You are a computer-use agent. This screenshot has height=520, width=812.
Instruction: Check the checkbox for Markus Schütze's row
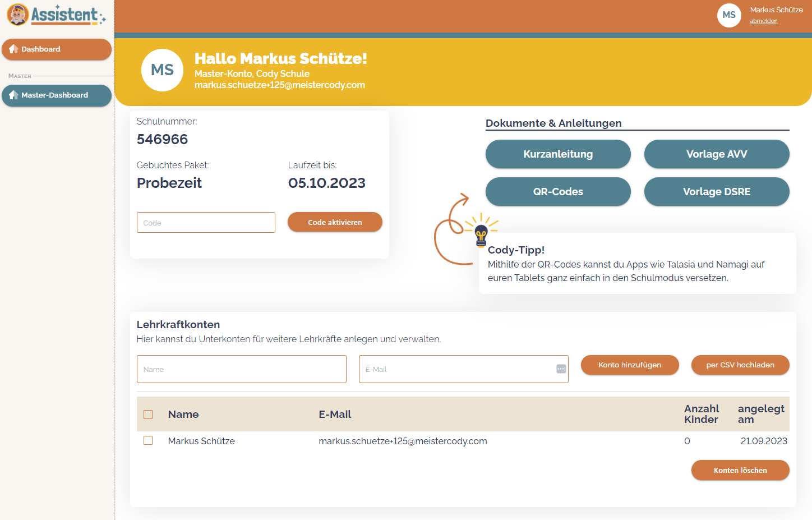tap(148, 440)
